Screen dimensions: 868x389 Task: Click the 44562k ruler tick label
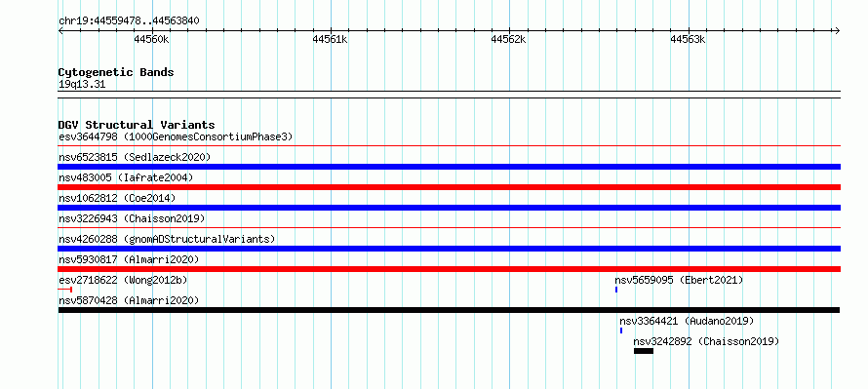click(x=509, y=39)
